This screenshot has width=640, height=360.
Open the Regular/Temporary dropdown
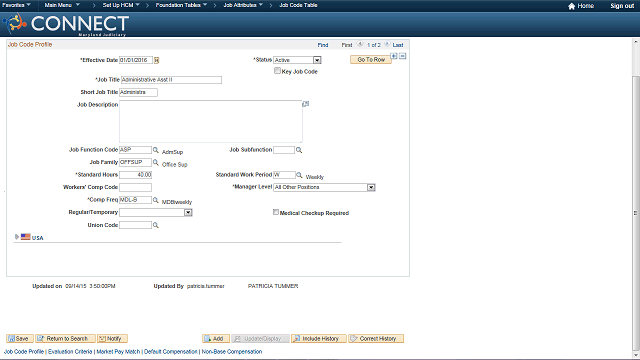(x=188, y=213)
